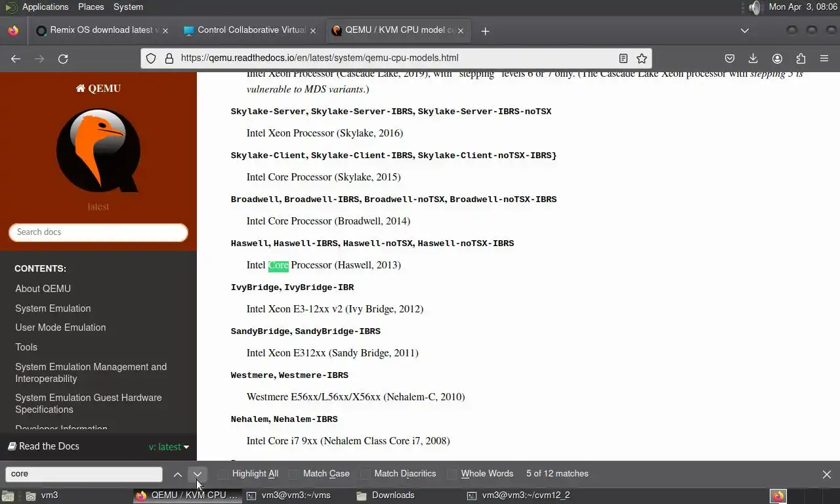The image size is (840, 504).
Task: Expand the list all tabs chevron
Action: [x=745, y=31]
